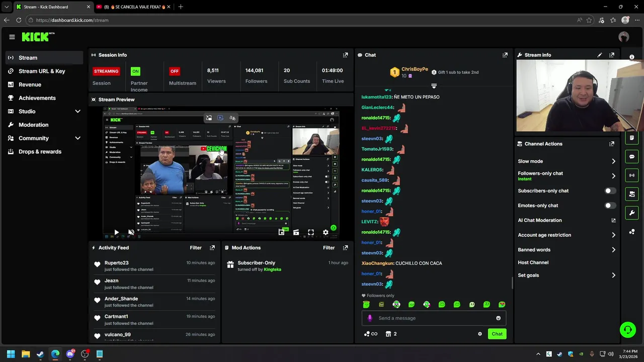
Task: Pop out the Stream info panel
Action: (x=611, y=55)
